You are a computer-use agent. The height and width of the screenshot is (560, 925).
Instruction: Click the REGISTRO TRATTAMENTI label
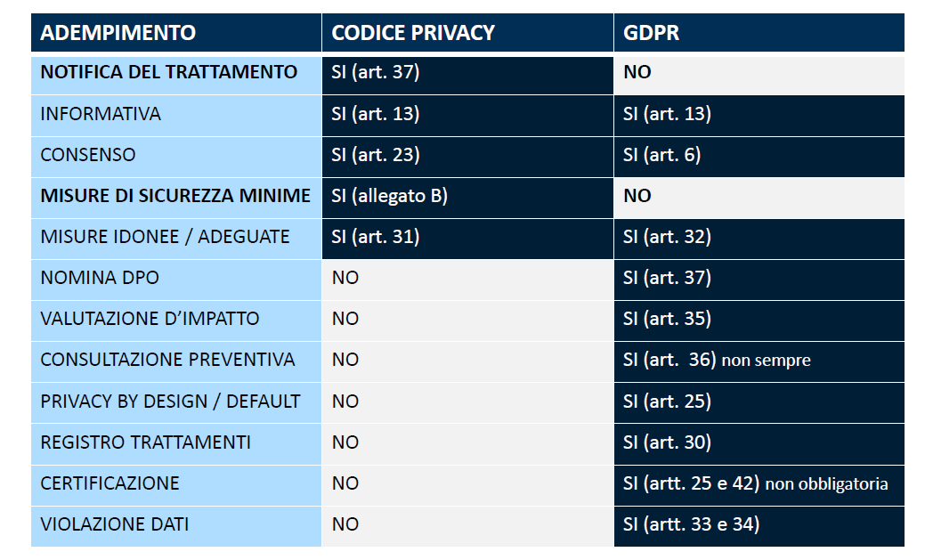[x=145, y=442]
